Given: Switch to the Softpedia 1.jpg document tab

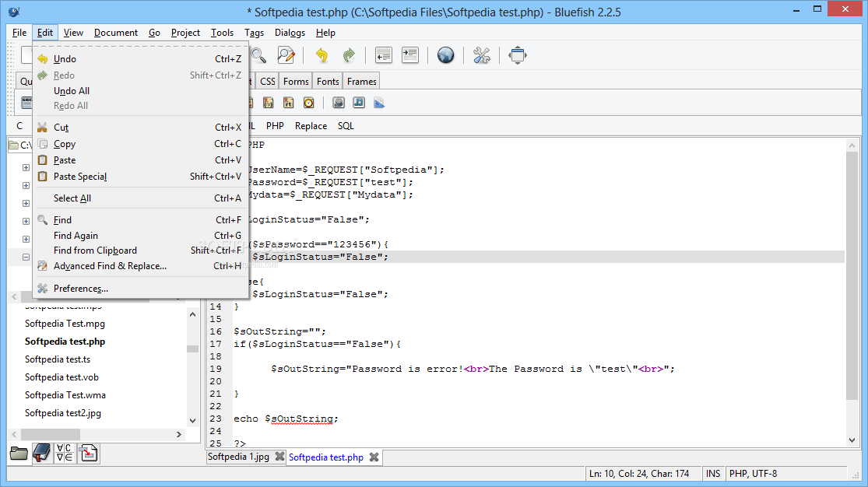Looking at the screenshot, I should 238,457.
